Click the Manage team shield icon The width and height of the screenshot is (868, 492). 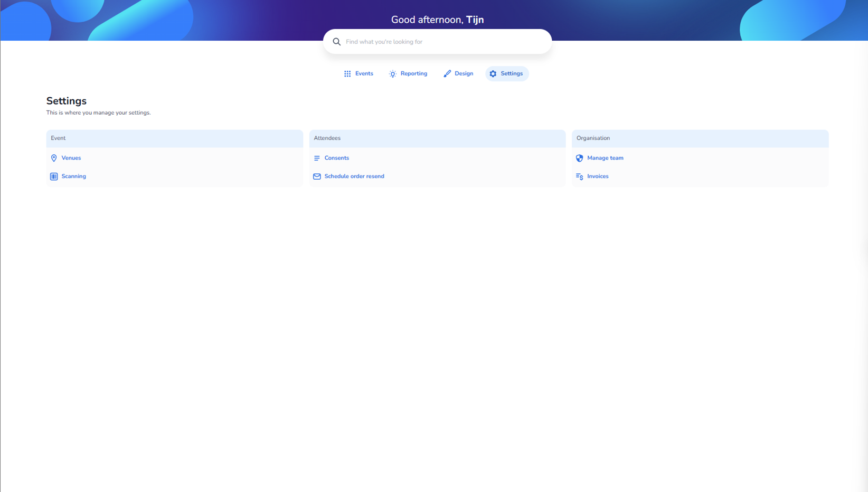(579, 158)
